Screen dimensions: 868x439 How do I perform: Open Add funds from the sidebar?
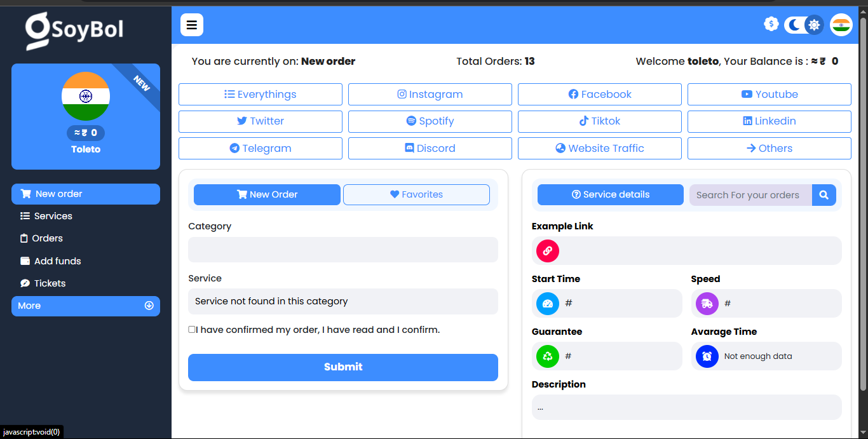coord(57,261)
